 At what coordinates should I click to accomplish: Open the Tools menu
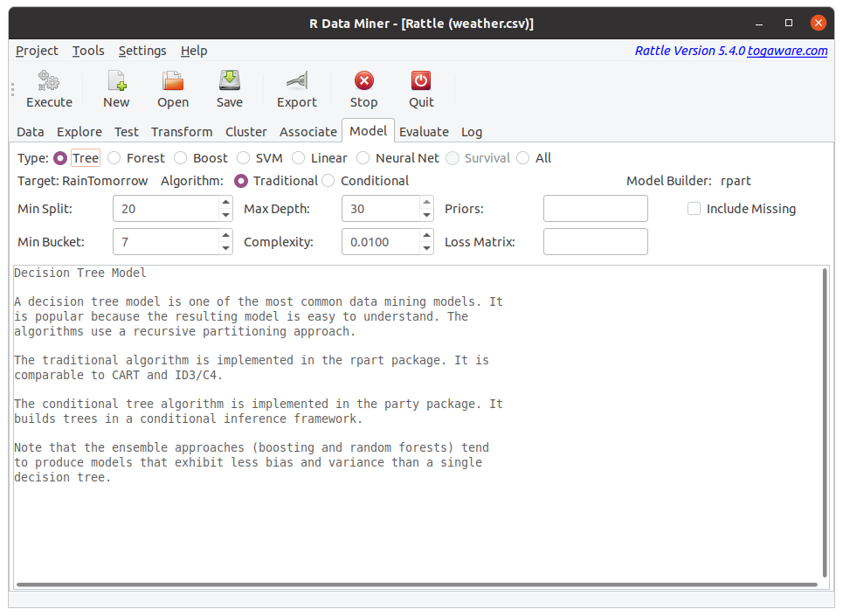point(88,51)
